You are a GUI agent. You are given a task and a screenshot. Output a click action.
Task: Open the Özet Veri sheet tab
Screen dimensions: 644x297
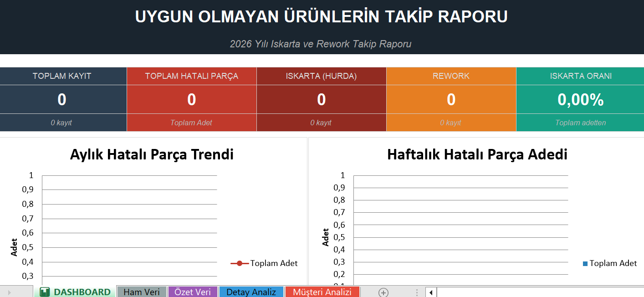[193, 292]
